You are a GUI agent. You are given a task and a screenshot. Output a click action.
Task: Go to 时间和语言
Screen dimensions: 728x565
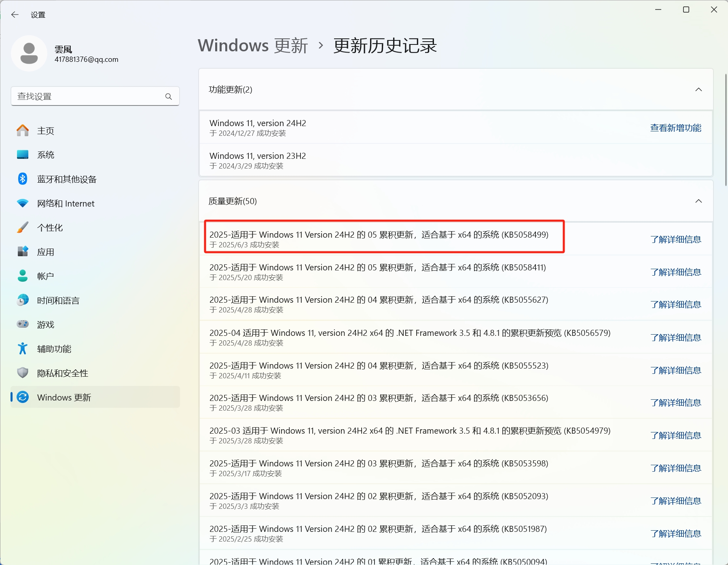coord(95,300)
